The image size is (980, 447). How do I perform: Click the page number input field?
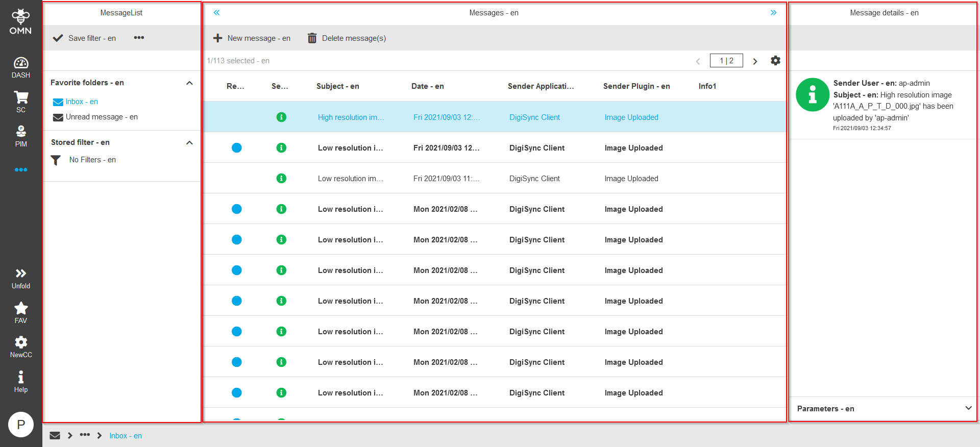pyautogui.click(x=726, y=61)
